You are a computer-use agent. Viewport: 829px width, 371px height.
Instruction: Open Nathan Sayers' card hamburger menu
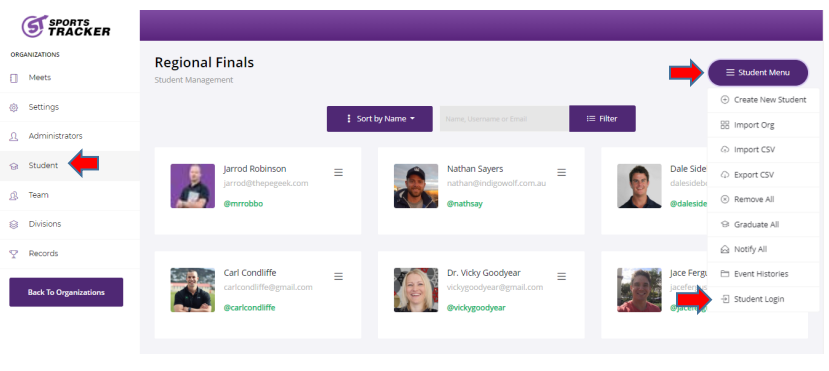coord(561,172)
